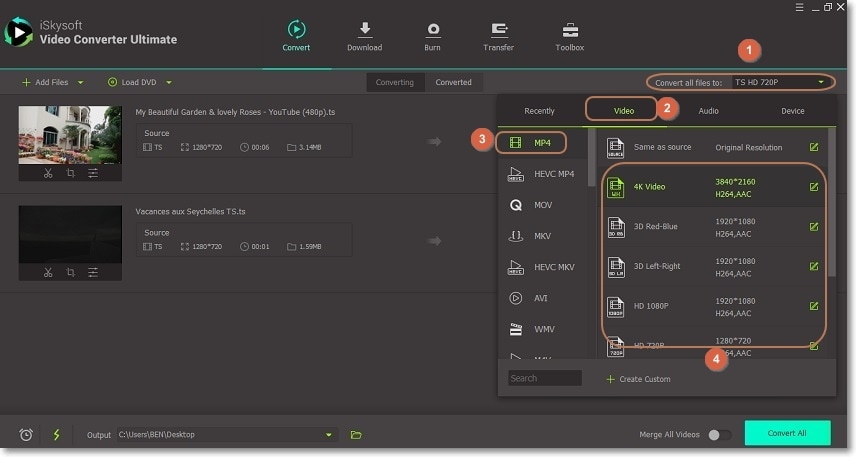
Task: Click the Vacances aux Seychelles TS.ts file name
Action: [x=191, y=211]
